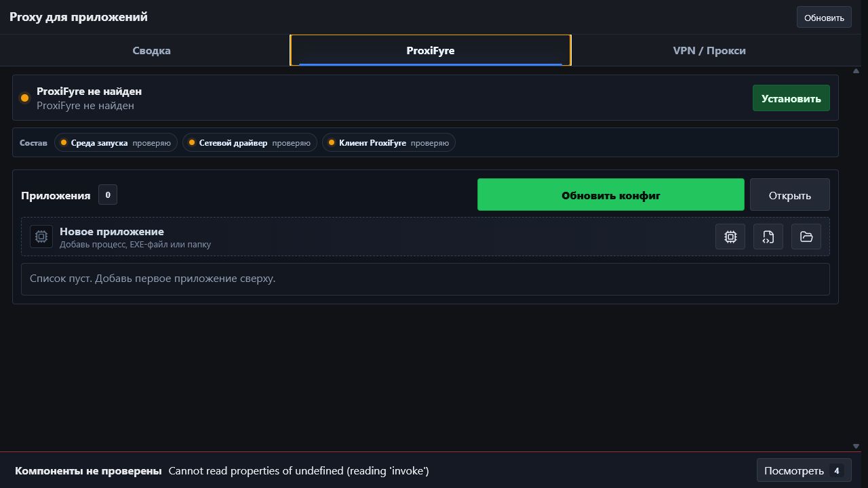The image size is (868, 488).
Task: Click the Сетевой драйвер component chip
Action: click(250, 142)
